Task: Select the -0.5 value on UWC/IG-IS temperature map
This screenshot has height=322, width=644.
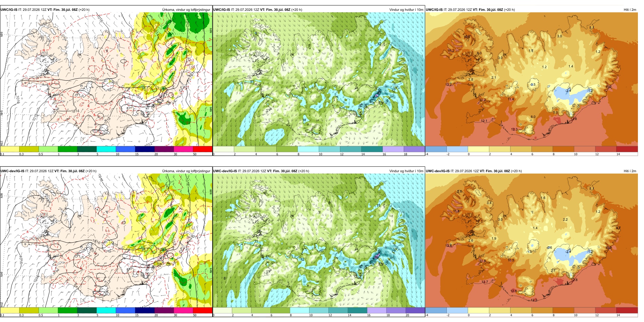Action: pyautogui.click(x=533, y=85)
